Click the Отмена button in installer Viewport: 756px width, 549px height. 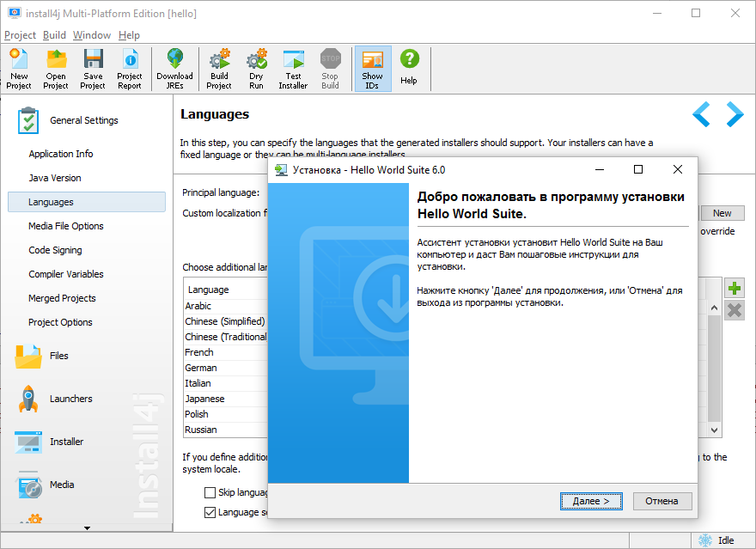pyautogui.click(x=662, y=501)
